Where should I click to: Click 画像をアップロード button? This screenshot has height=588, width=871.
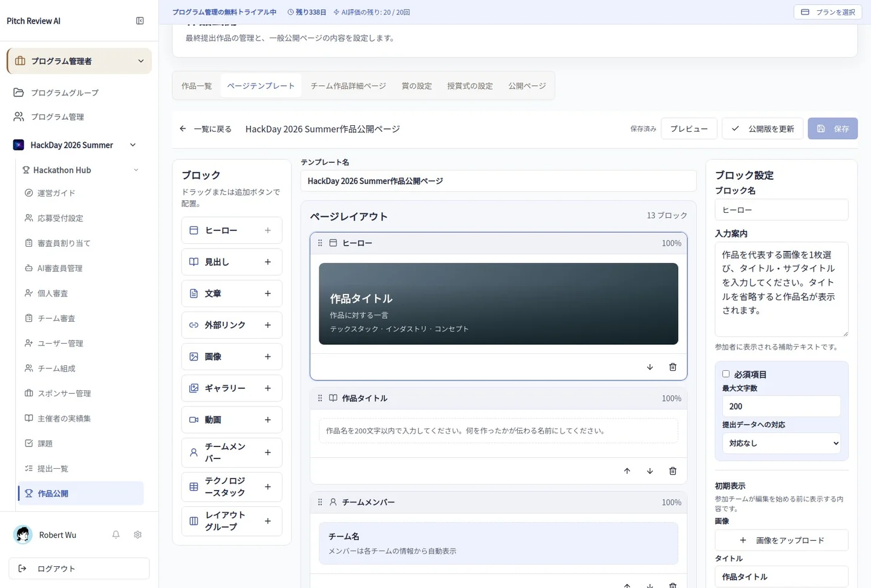[781, 540]
